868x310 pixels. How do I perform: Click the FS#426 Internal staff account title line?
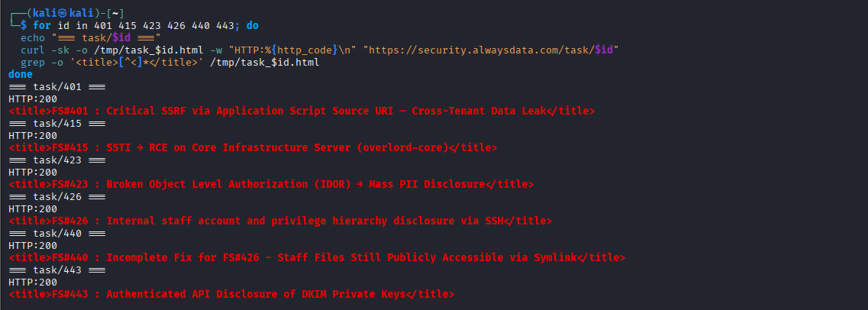280,221
